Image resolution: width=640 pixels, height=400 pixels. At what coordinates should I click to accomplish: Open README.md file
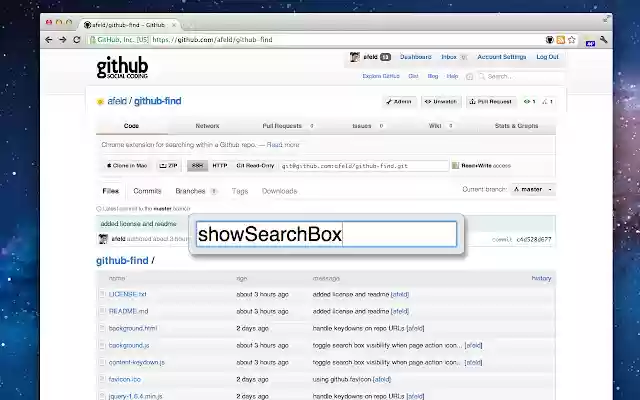point(129,311)
